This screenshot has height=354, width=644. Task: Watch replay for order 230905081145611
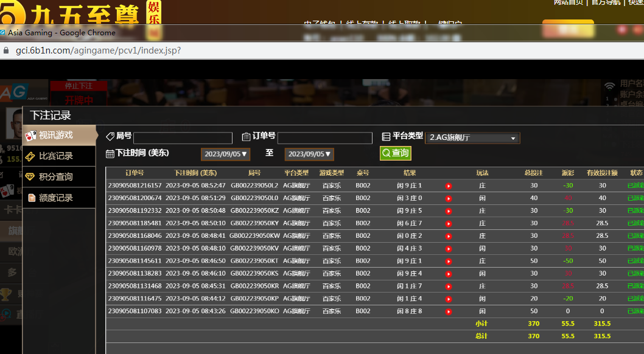[449, 261]
